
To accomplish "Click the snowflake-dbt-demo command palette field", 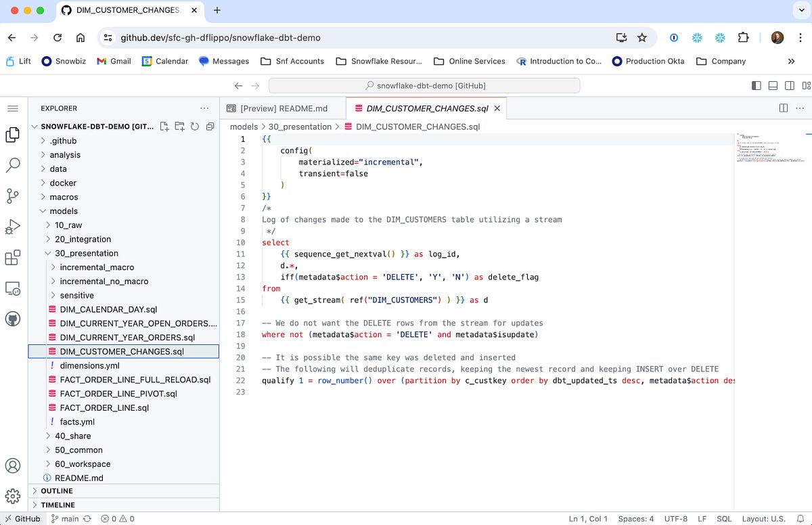I will pyautogui.click(x=424, y=85).
